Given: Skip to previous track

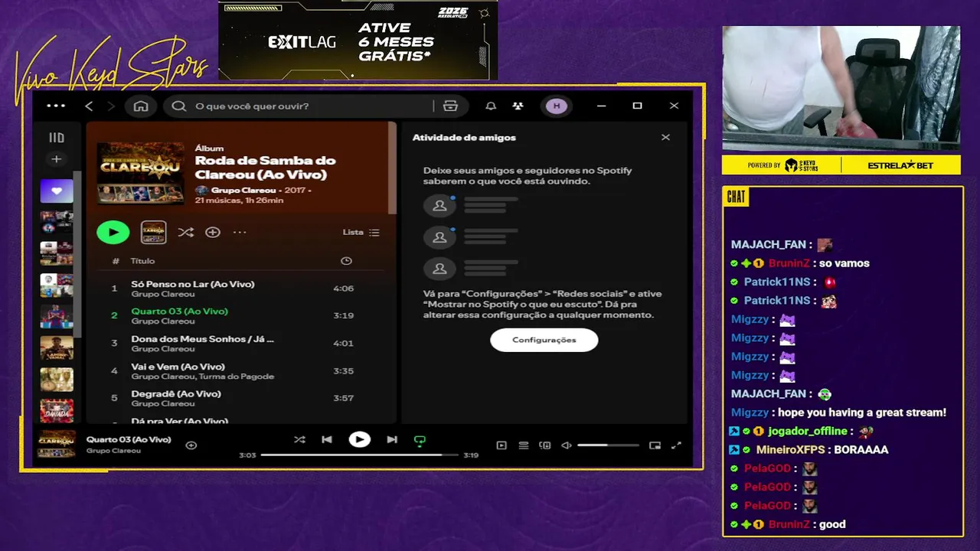Looking at the screenshot, I should (x=327, y=439).
